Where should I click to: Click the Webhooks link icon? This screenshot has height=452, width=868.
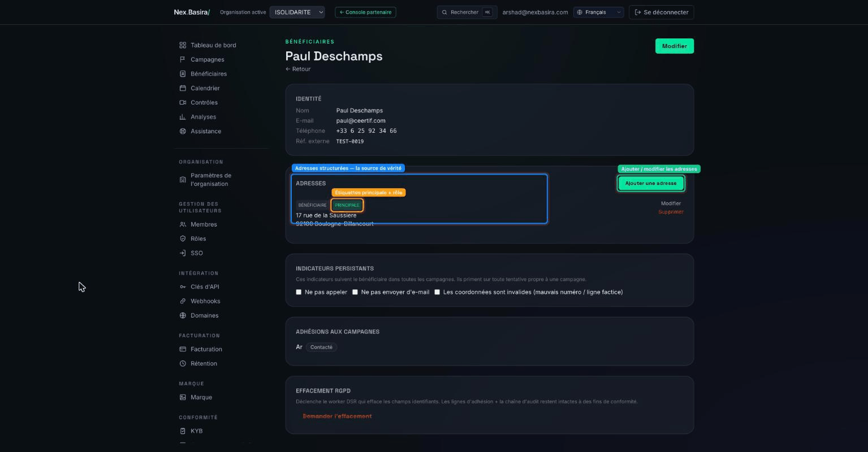coord(183,301)
